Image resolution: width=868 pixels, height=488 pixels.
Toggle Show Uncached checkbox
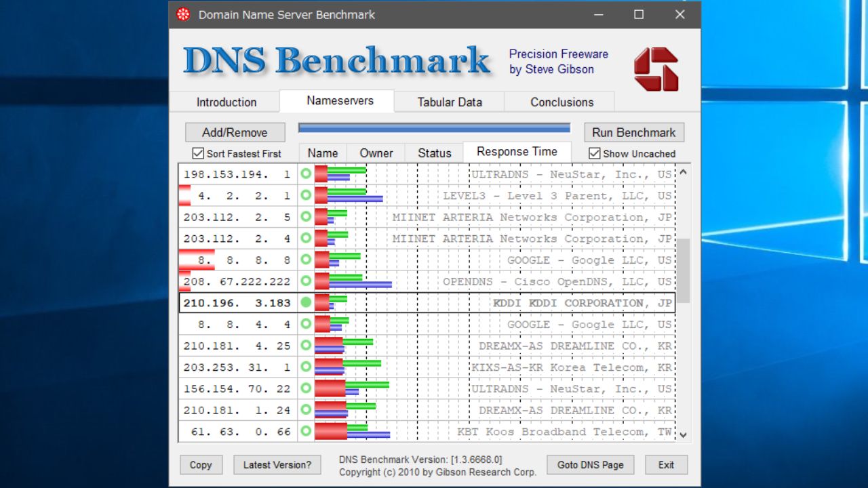tap(594, 153)
